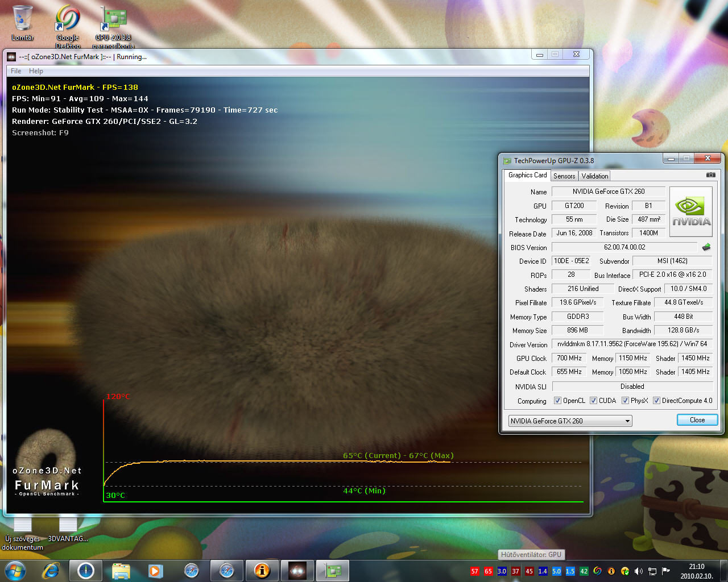Toggle the PhysX checkbox
The image size is (728, 582).
625,401
